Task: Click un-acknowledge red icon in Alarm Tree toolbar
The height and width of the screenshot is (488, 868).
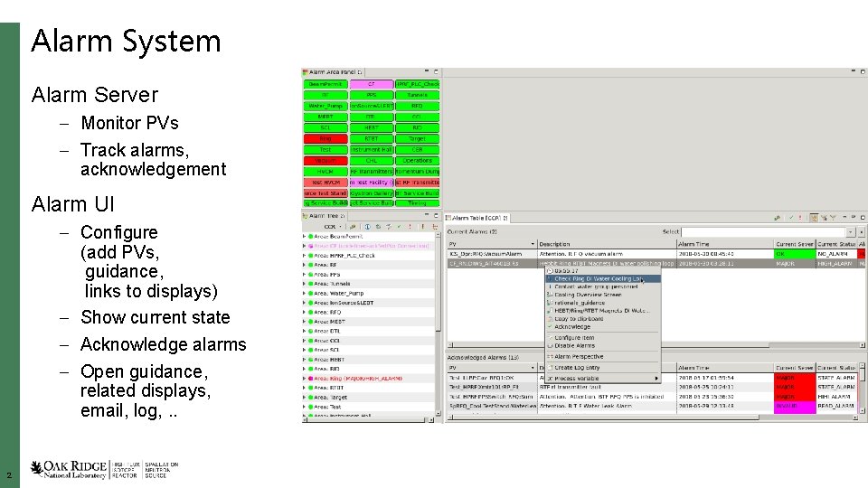Action: coord(410,227)
